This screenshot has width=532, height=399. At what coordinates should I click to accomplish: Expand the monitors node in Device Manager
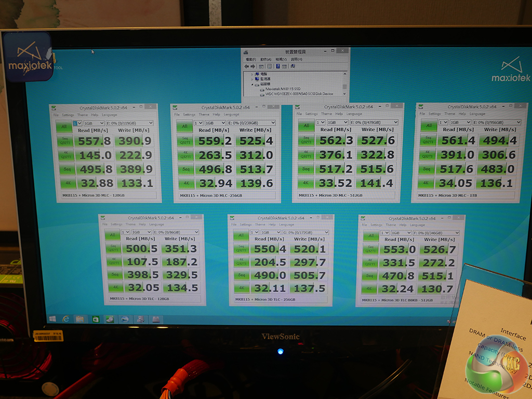point(252,79)
